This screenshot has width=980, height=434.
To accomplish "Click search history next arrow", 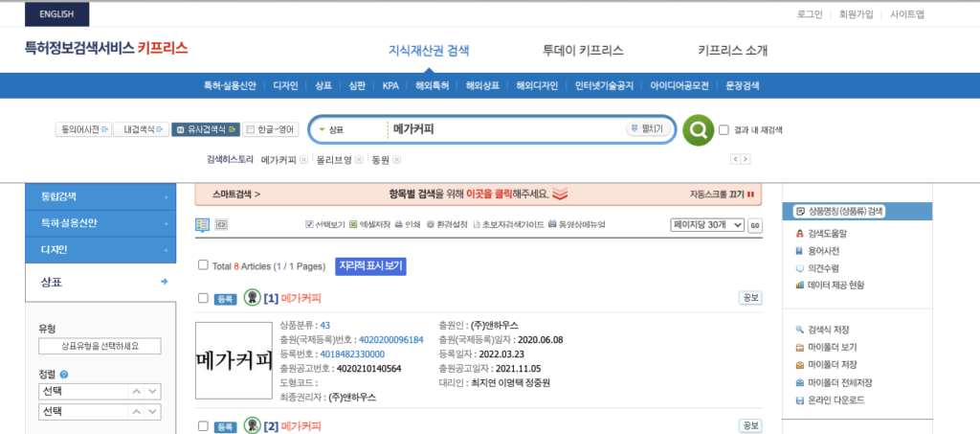I will (745, 159).
